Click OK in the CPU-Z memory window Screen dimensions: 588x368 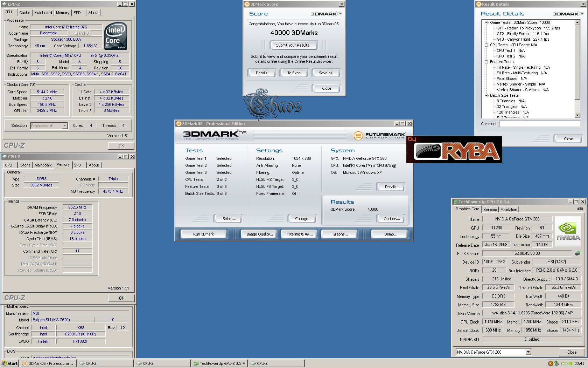(121, 298)
